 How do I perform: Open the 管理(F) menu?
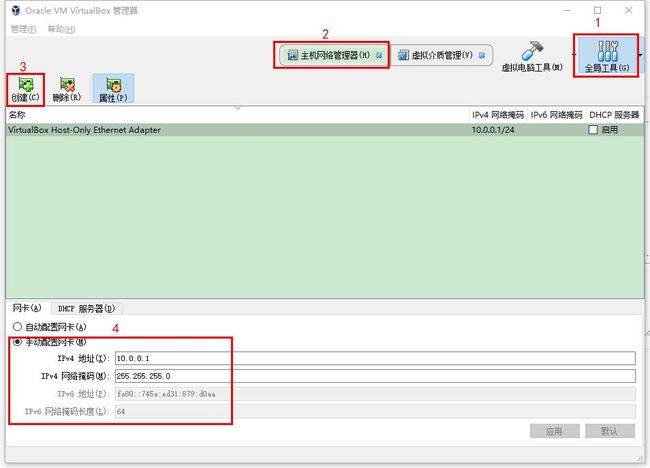(23, 29)
